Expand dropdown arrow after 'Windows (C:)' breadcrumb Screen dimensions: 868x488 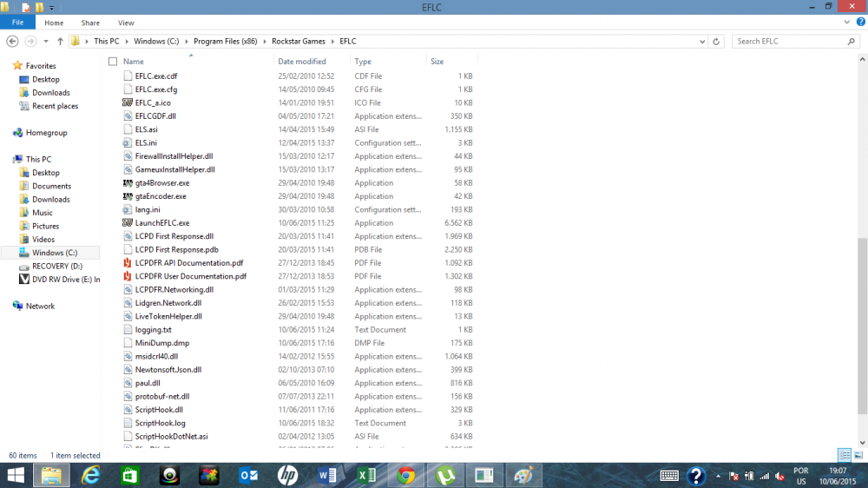187,42
